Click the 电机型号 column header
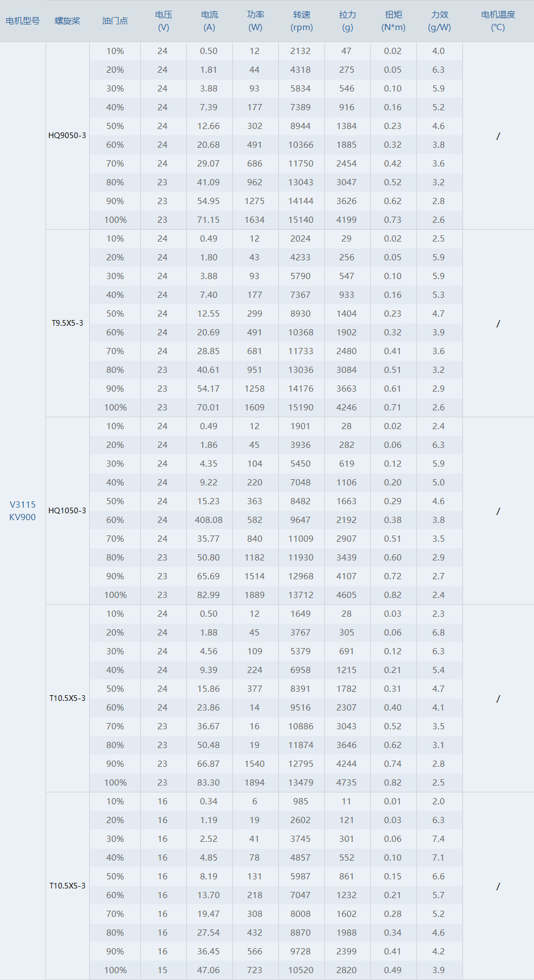Image resolution: width=534 pixels, height=980 pixels. (23, 21)
